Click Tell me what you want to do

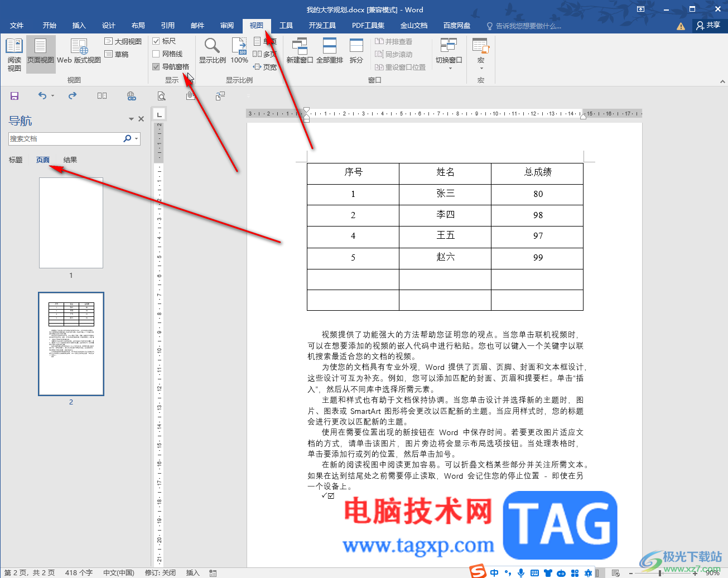coord(524,26)
